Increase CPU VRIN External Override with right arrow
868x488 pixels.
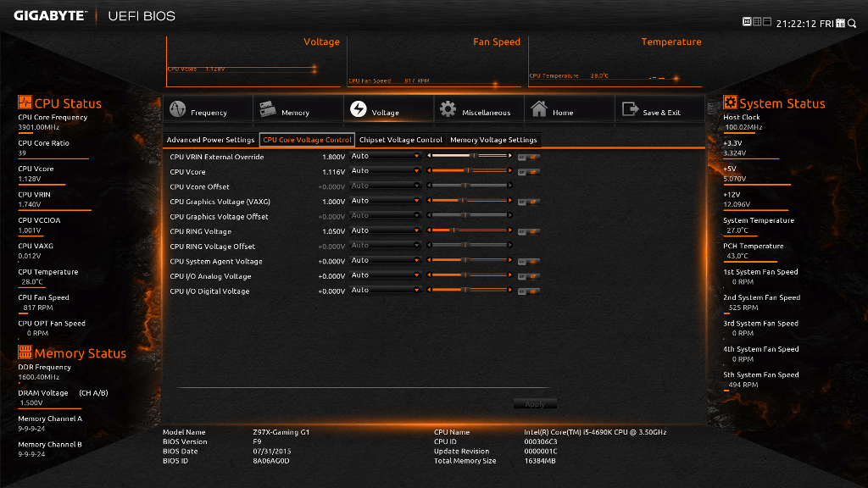[x=509, y=156]
